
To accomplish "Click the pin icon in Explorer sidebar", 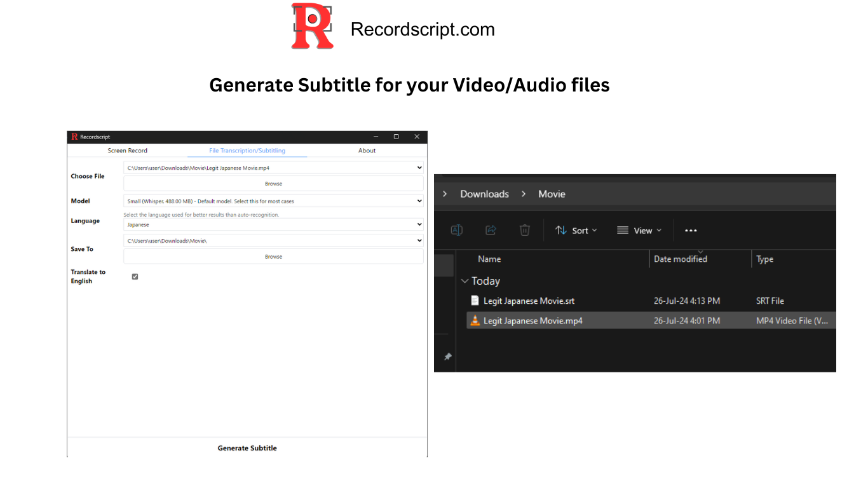I will (x=447, y=357).
